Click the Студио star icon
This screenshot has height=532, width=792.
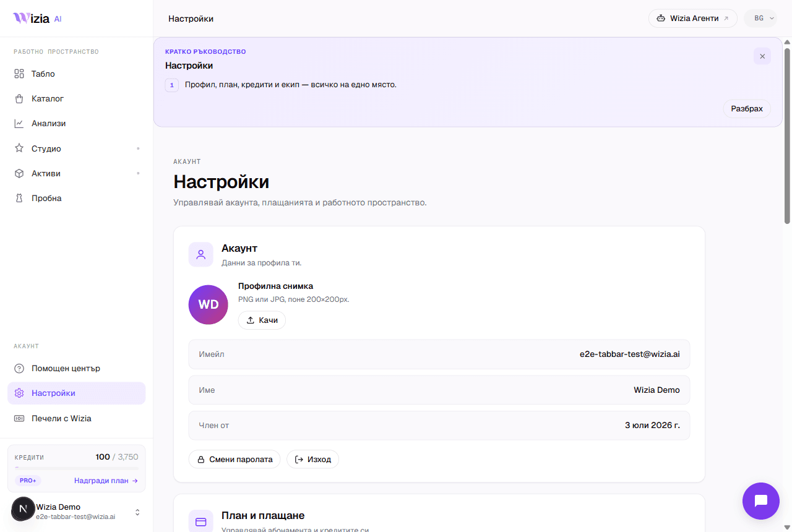click(19, 148)
